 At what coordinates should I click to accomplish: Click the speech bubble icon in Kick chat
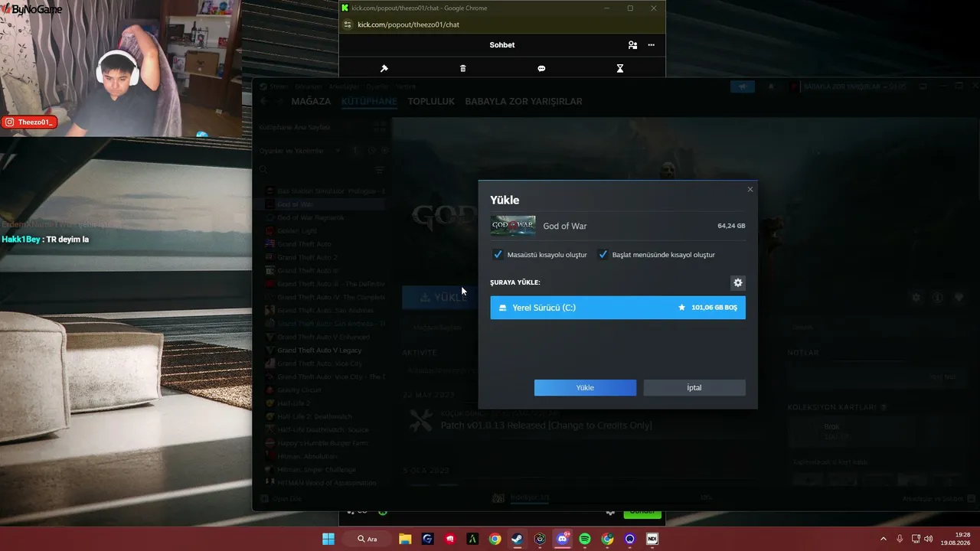pos(541,68)
